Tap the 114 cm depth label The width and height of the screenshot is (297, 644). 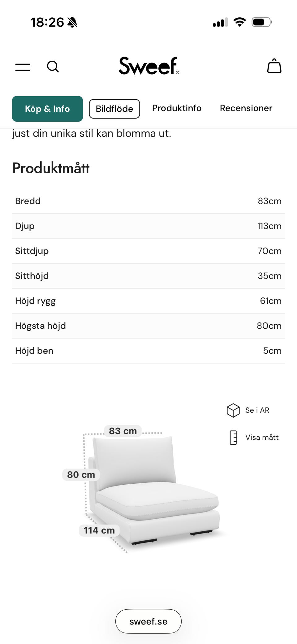pos(99,530)
